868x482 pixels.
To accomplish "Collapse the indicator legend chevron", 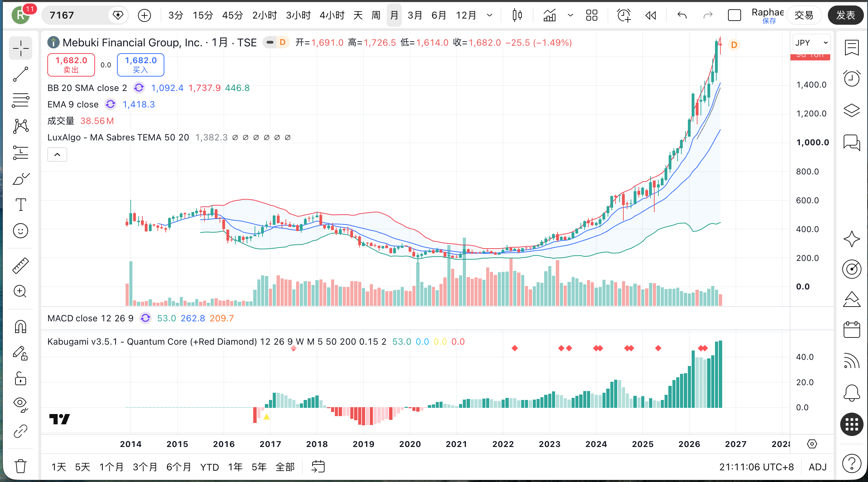I will [x=57, y=154].
